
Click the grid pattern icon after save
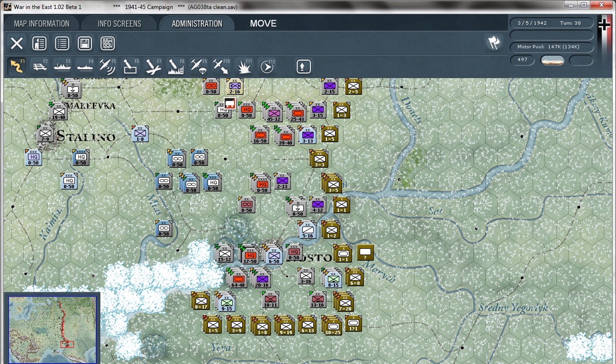coord(108,44)
